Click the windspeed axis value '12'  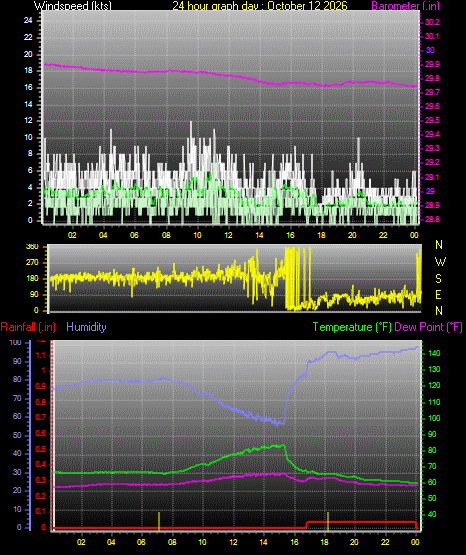tap(28, 120)
